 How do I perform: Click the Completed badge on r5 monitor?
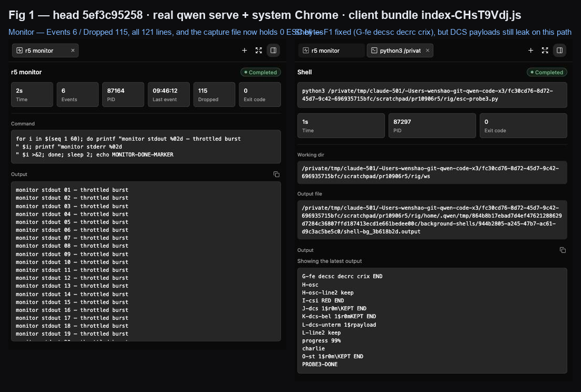(260, 72)
